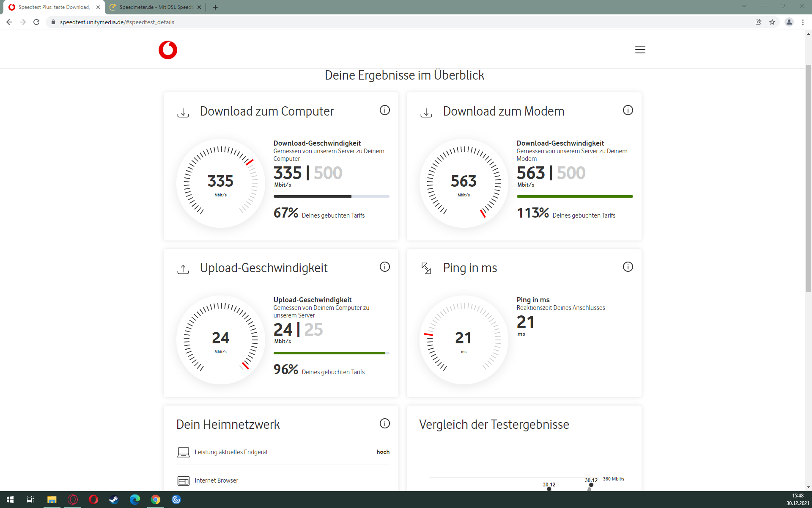This screenshot has width=812, height=508.
Task: Reload the speedtest page
Action: [36, 22]
